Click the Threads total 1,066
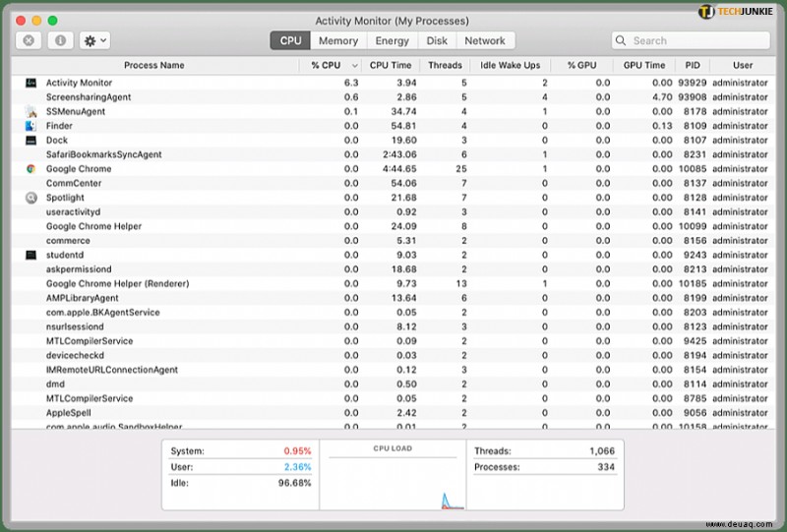The image size is (787, 532). pyautogui.click(x=602, y=451)
